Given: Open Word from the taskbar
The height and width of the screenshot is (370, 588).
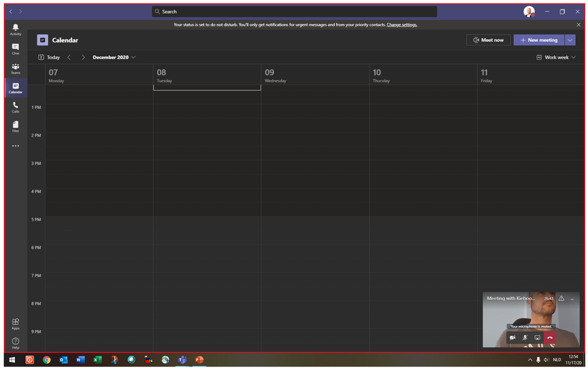Looking at the screenshot, I should [80, 360].
